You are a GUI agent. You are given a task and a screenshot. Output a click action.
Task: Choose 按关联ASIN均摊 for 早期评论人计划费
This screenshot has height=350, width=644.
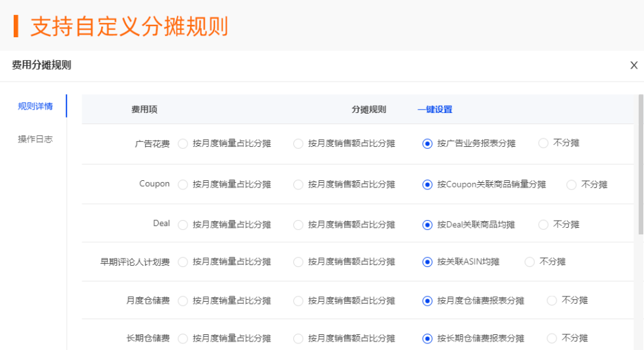(x=428, y=262)
